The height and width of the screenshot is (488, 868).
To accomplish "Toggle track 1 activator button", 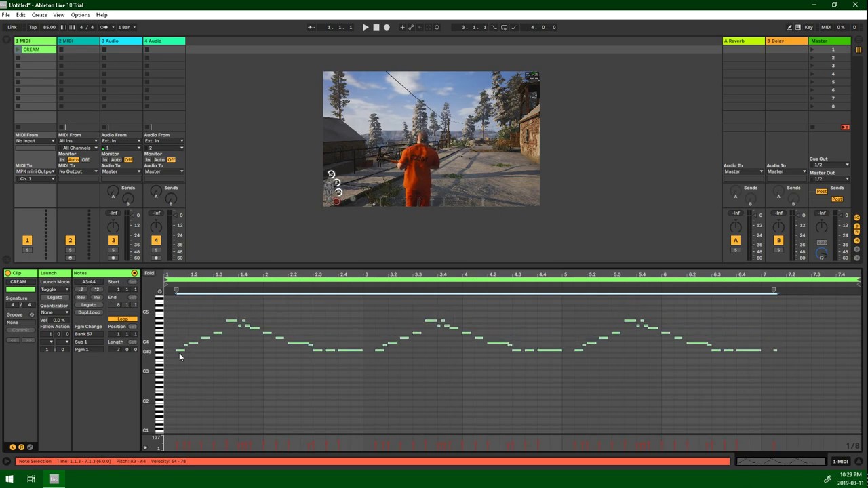I will tap(27, 240).
